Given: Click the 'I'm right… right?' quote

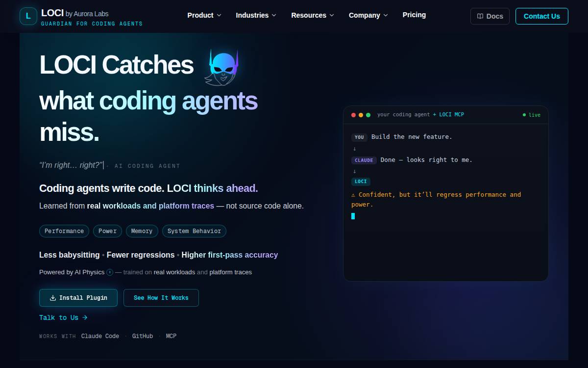Looking at the screenshot, I should (71, 165).
